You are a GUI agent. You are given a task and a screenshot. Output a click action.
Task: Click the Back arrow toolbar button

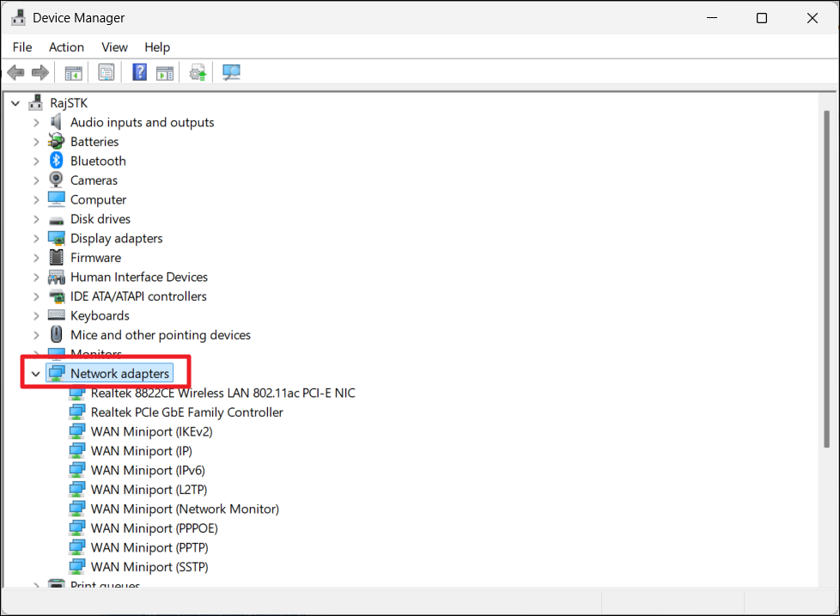(15, 73)
